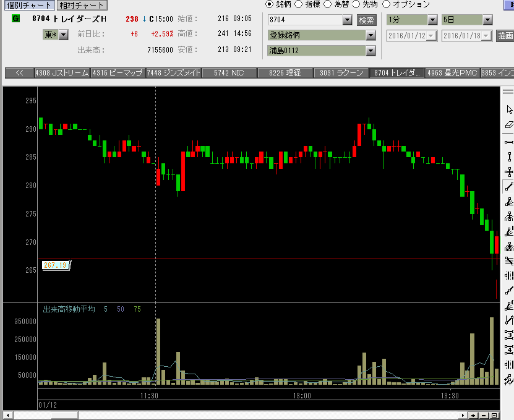
Task: Open the 東* market dropdown
Action: point(64,35)
